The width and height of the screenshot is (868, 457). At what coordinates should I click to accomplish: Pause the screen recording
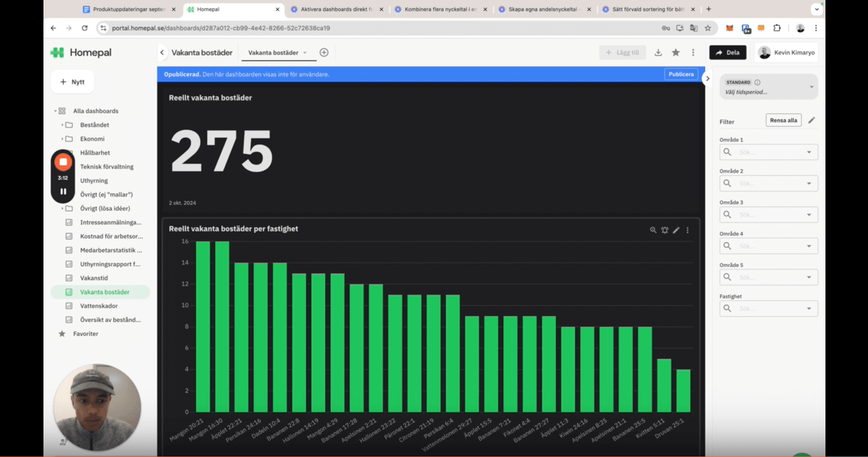[63, 191]
